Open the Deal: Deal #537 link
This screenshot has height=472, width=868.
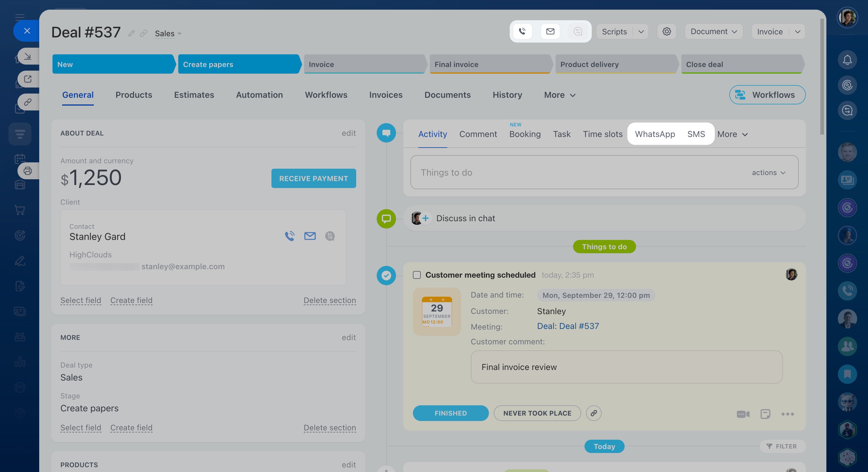point(568,326)
